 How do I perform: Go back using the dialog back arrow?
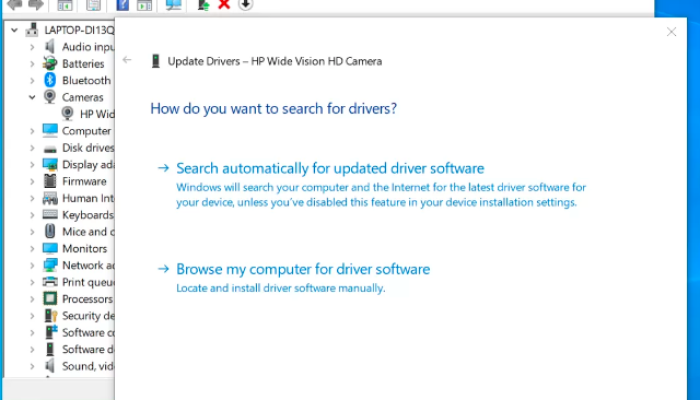pyautogui.click(x=127, y=60)
